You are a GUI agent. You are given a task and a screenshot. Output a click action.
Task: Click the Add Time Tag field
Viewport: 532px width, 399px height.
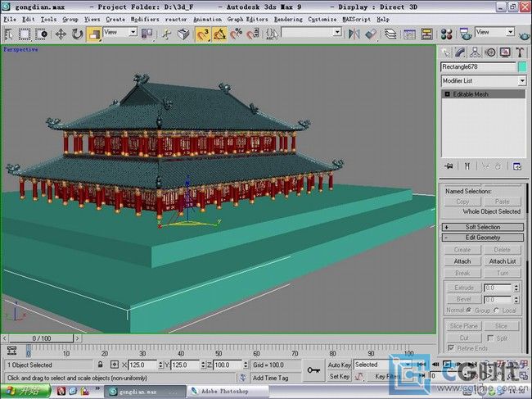coord(275,378)
